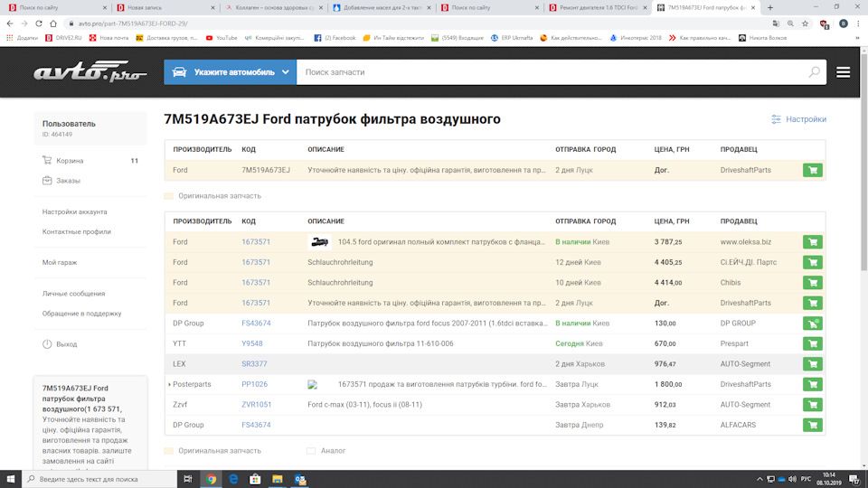Screen dimensions: 868x488
Task: Add Сі.ЕЙЧ.ДІ. Партс item to cart
Action: click(x=813, y=262)
